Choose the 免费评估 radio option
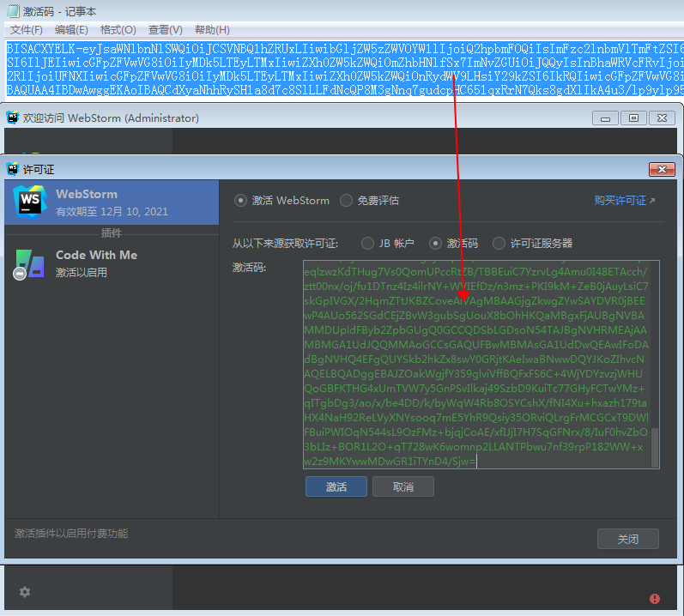This screenshot has width=684, height=616. tap(347, 200)
